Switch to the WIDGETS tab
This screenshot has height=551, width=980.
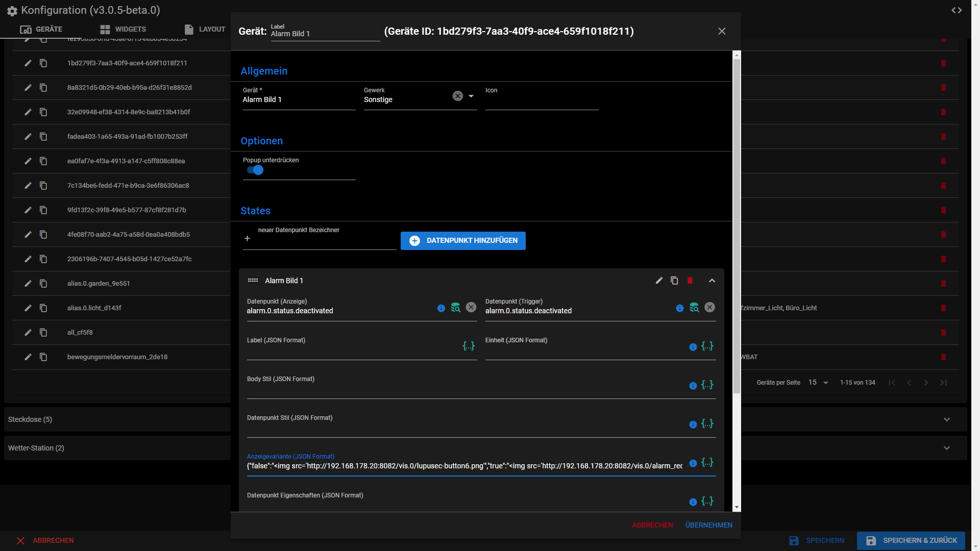coord(123,29)
